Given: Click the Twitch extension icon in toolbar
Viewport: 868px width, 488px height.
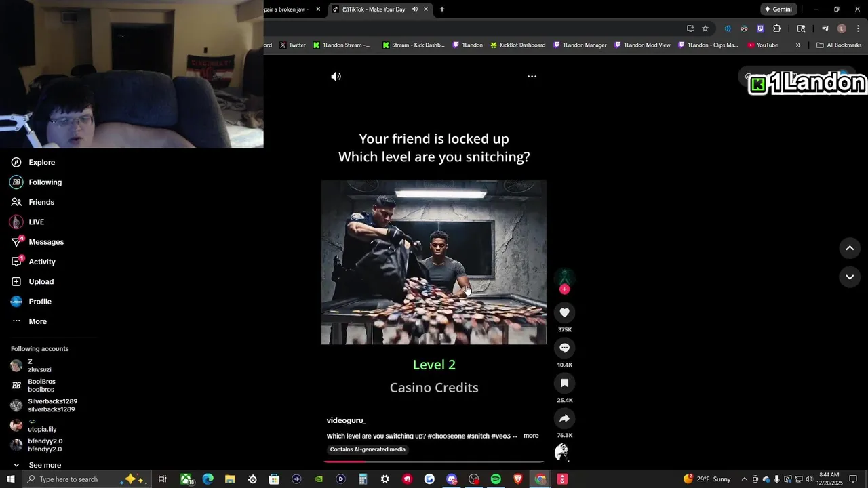Looking at the screenshot, I should 760,28.
